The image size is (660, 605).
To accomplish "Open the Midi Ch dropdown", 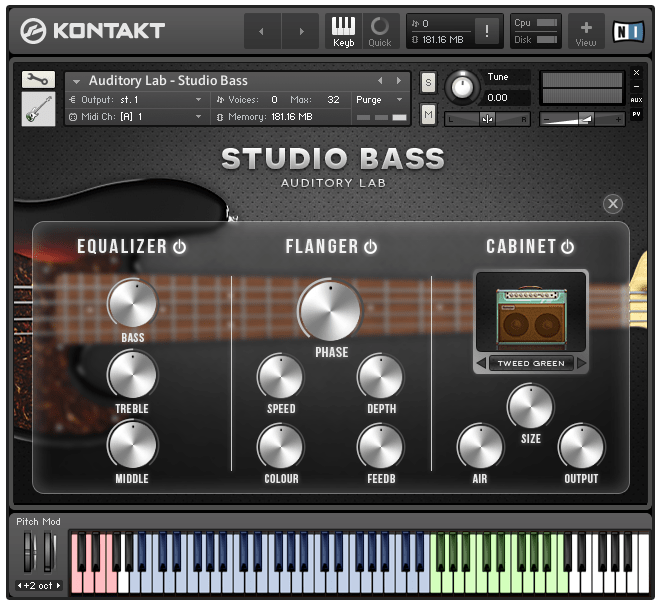I will click(x=135, y=117).
